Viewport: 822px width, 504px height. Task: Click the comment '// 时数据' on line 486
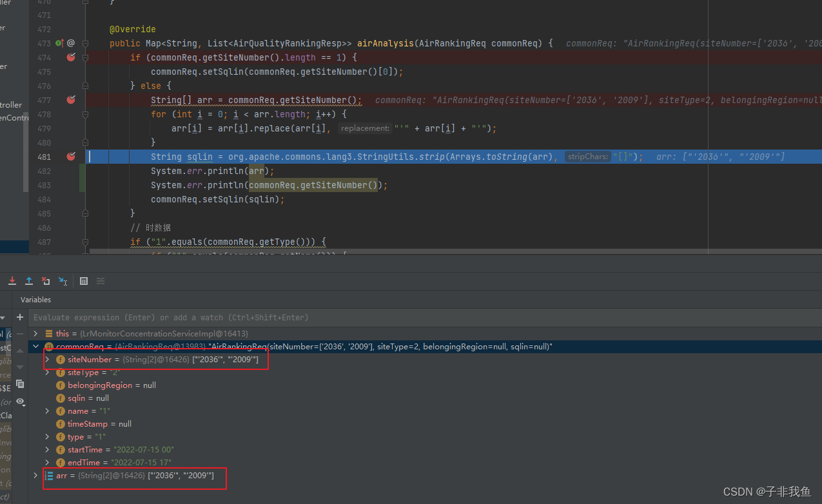150,228
